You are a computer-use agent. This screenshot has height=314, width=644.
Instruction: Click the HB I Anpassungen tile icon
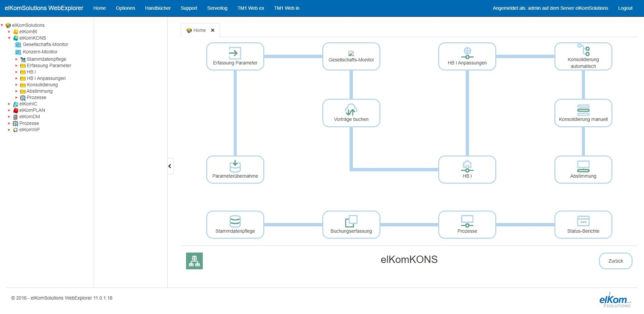point(467,53)
